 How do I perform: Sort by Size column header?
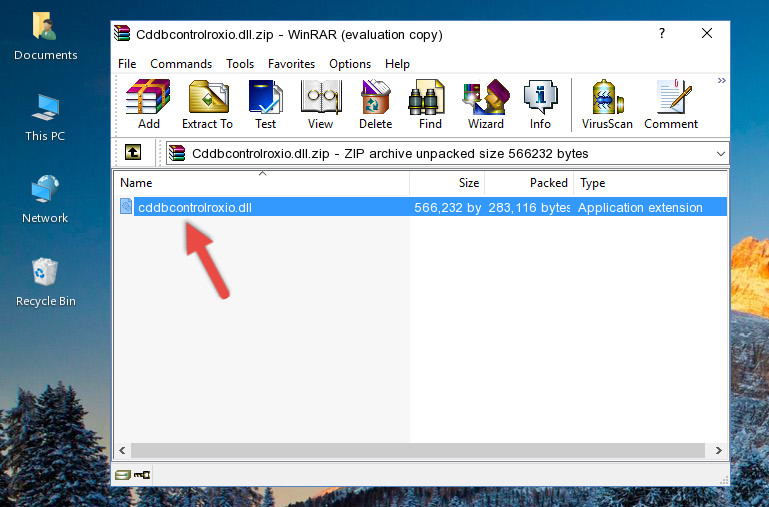coord(447,183)
